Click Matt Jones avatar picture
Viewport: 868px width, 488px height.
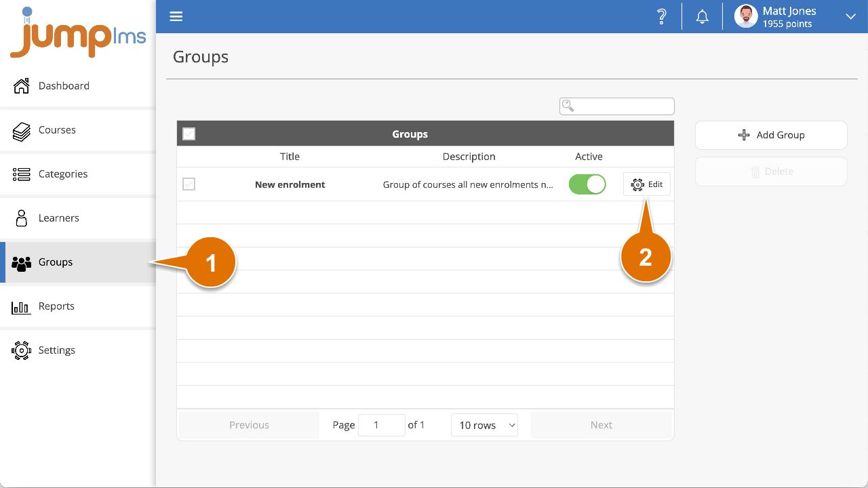pyautogui.click(x=746, y=16)
